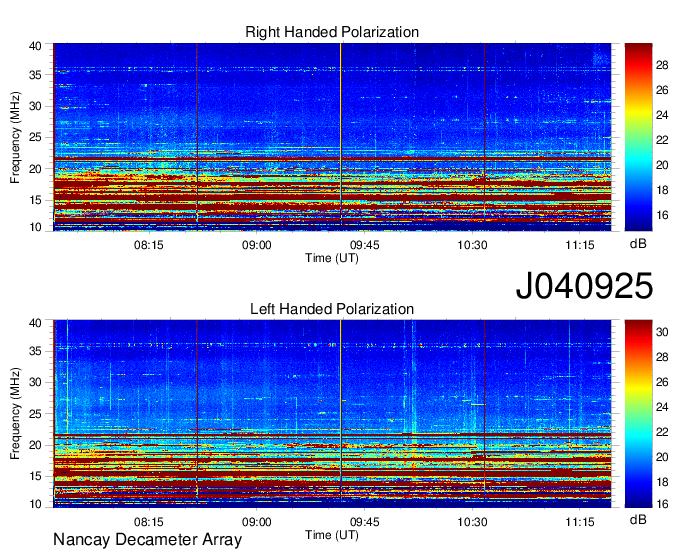Click 40 MHz tick on Left Handed frequency axis

35,323
